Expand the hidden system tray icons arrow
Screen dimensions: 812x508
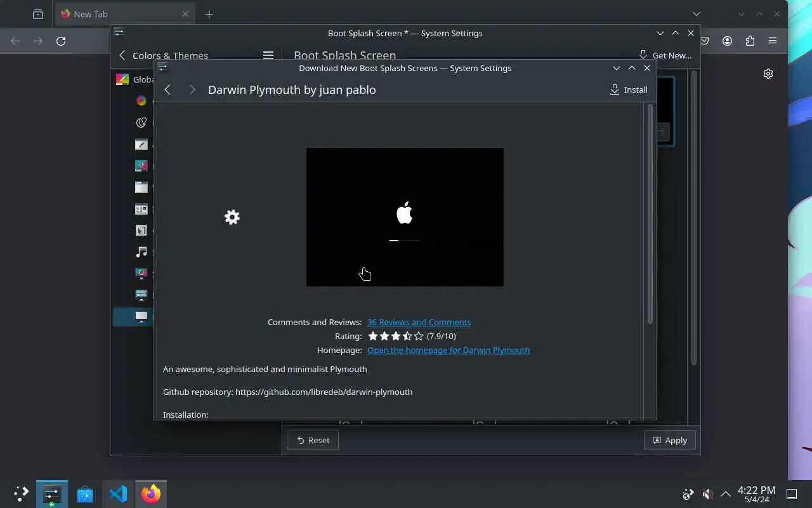[726, 493]
